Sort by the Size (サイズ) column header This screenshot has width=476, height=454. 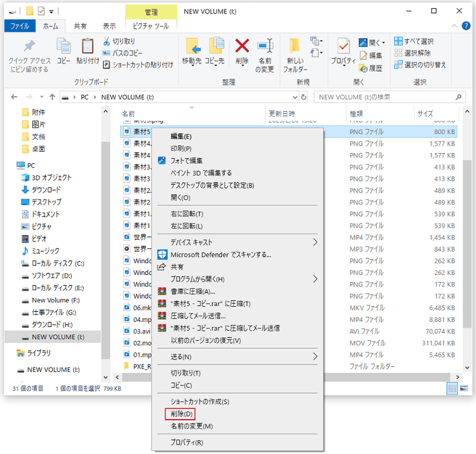point(425,114)
